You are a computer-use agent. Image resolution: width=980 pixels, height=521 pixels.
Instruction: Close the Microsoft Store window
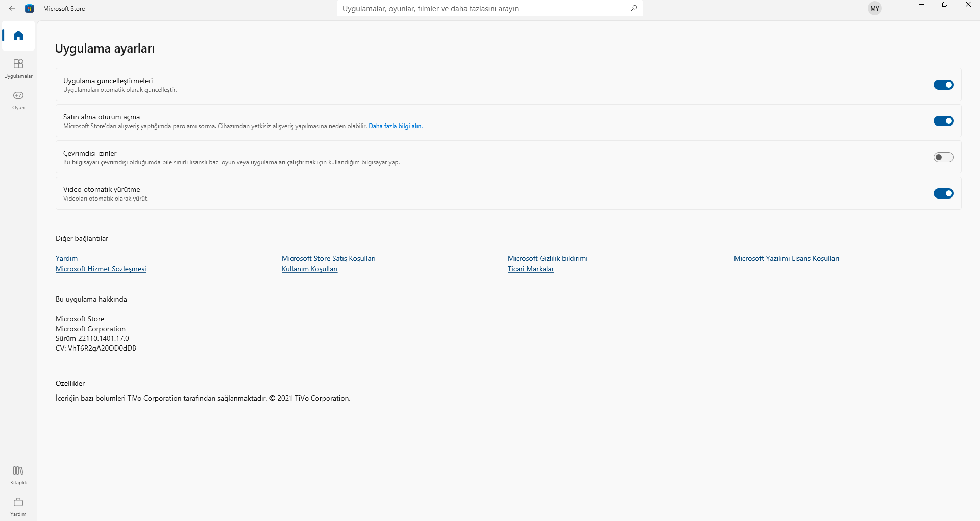(968, 5)
